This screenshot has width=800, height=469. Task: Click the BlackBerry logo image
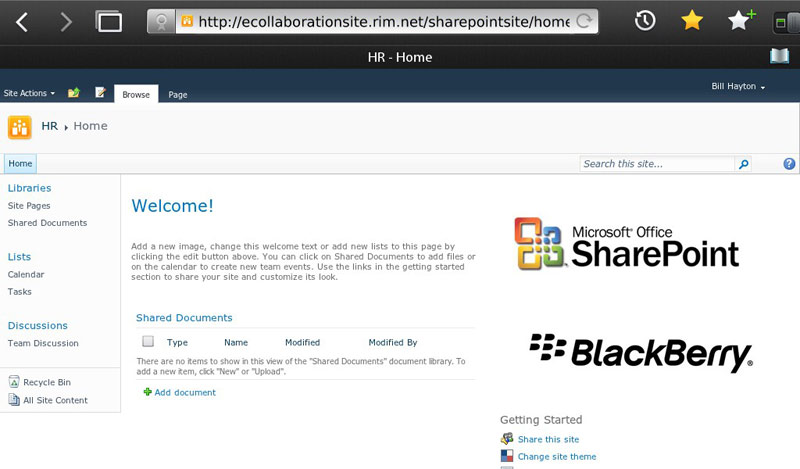click(x=641, y=353)
